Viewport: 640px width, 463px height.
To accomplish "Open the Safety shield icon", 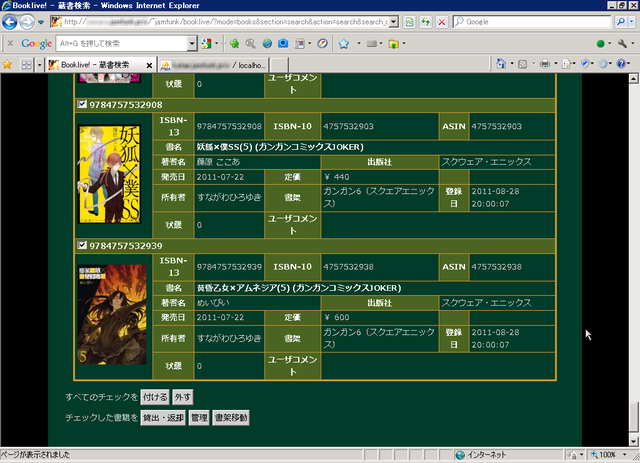I will pos(585,64).
